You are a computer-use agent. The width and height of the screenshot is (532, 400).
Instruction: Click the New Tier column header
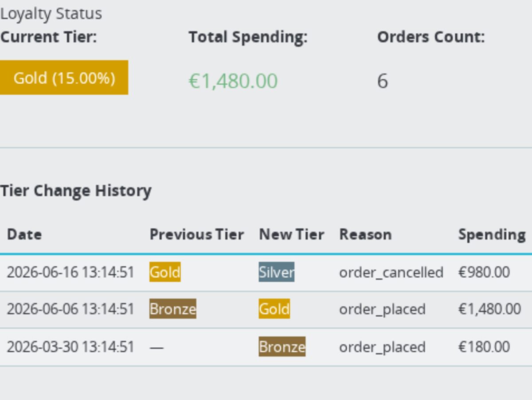(292, 234)
